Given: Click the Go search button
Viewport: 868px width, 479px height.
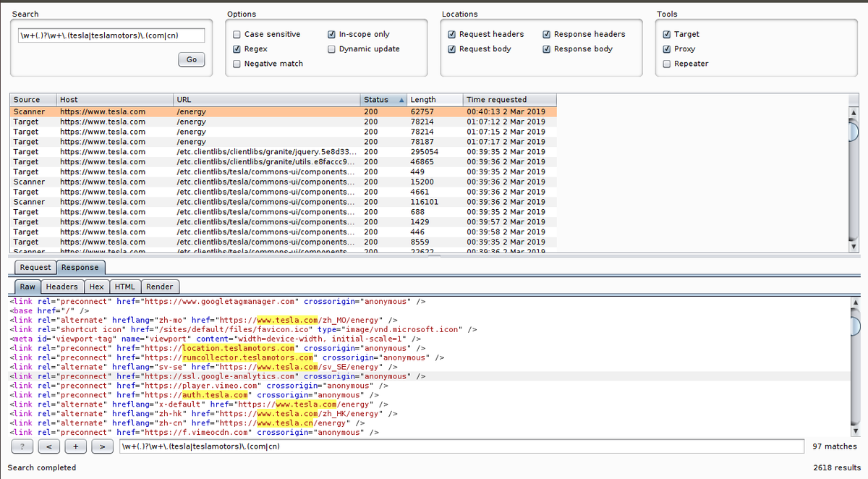Looking at the screenshot, I should (x=191, y=59).
